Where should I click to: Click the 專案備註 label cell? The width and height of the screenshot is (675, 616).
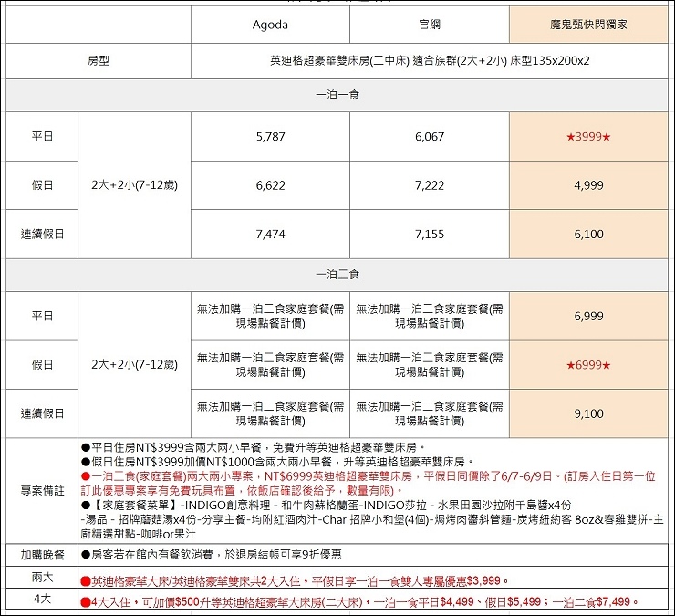pos(42,491)
